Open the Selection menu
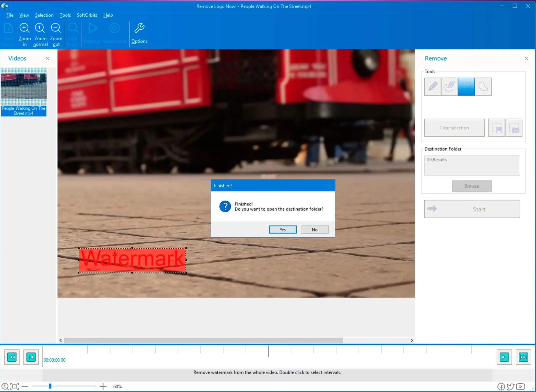 pos(44,15)
